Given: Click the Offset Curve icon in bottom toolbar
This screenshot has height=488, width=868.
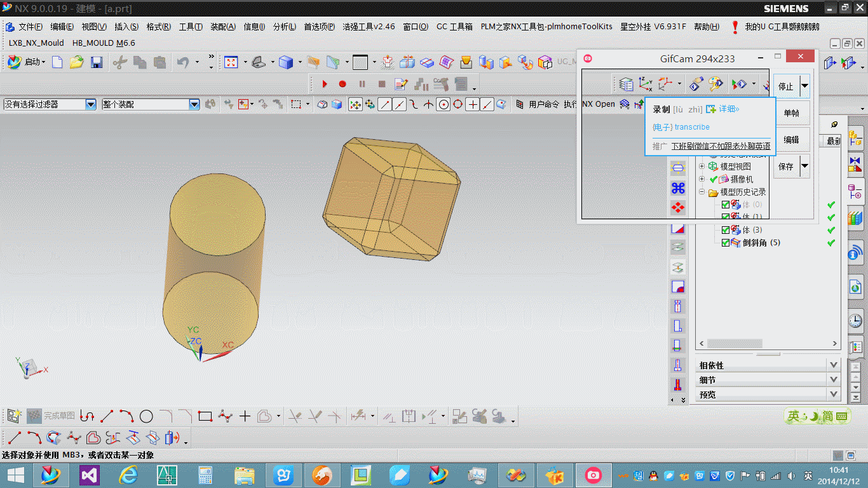Looking at the screenshot, I should point(93,437).
